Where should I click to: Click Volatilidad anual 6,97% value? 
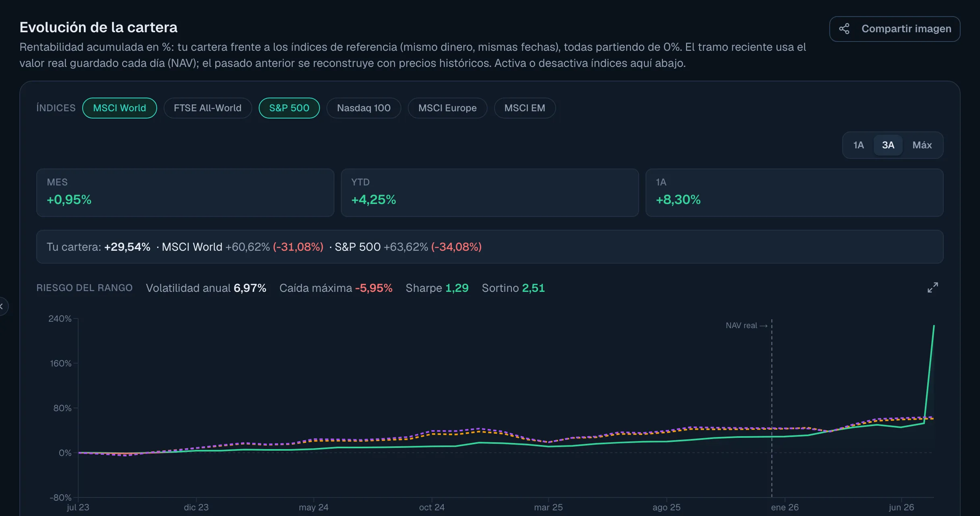pyautogui.click(x=250, y=288)
